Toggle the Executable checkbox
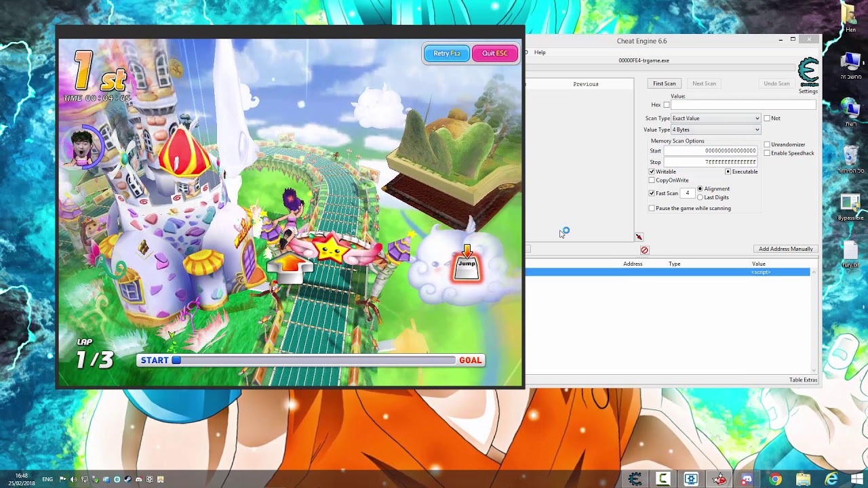 (728, 171)
